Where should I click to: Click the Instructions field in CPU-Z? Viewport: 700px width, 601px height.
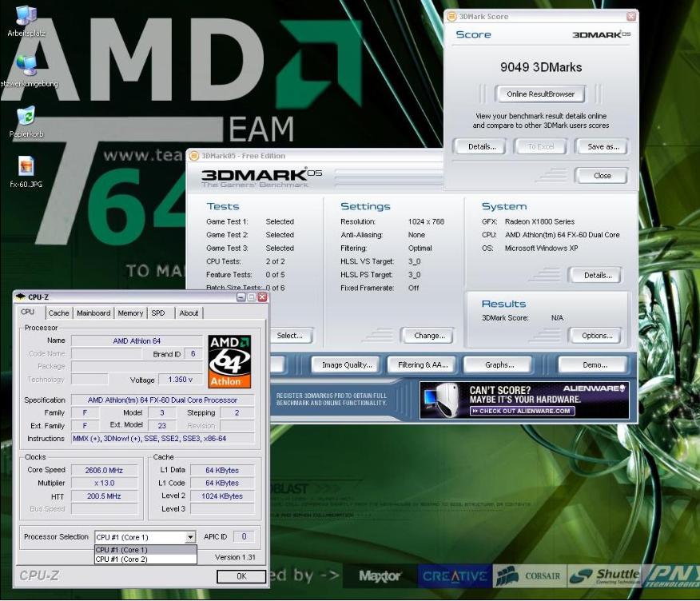pyautogui.click(x=162, y=439)
